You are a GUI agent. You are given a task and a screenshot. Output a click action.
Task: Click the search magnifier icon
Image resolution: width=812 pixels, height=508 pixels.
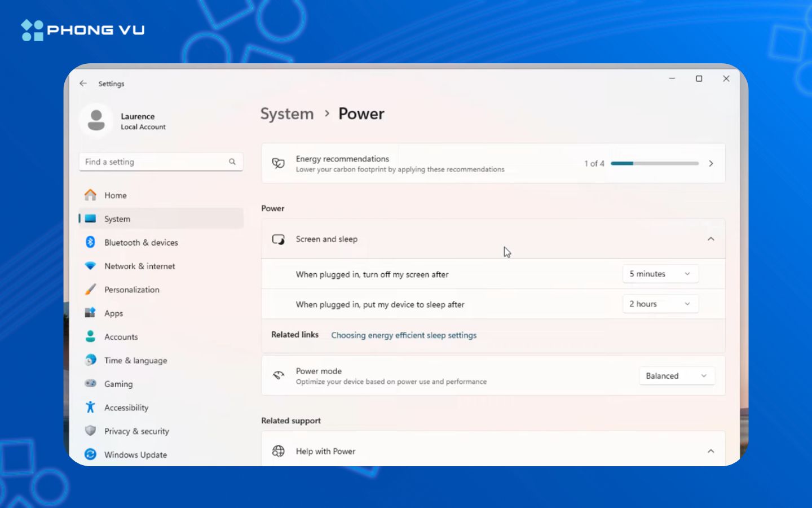tap(232, 162)
